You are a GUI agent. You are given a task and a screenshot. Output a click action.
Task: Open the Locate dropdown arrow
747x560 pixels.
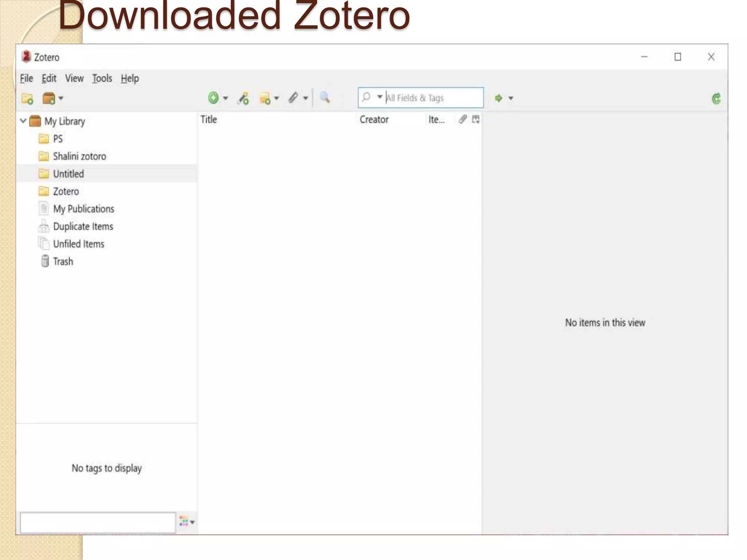click(x=511, y=98)
